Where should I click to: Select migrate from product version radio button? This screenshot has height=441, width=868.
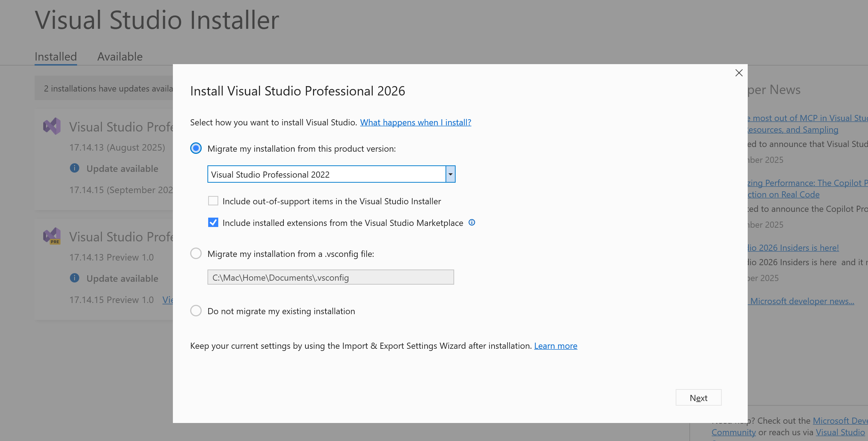[196, 148]
